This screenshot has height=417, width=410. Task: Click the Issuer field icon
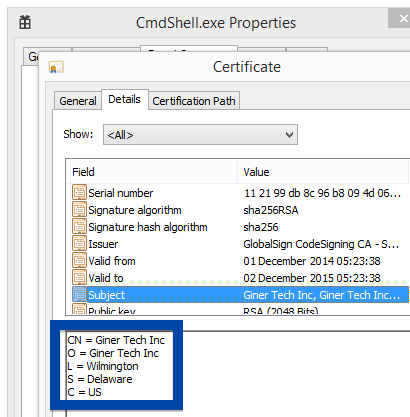79,244
